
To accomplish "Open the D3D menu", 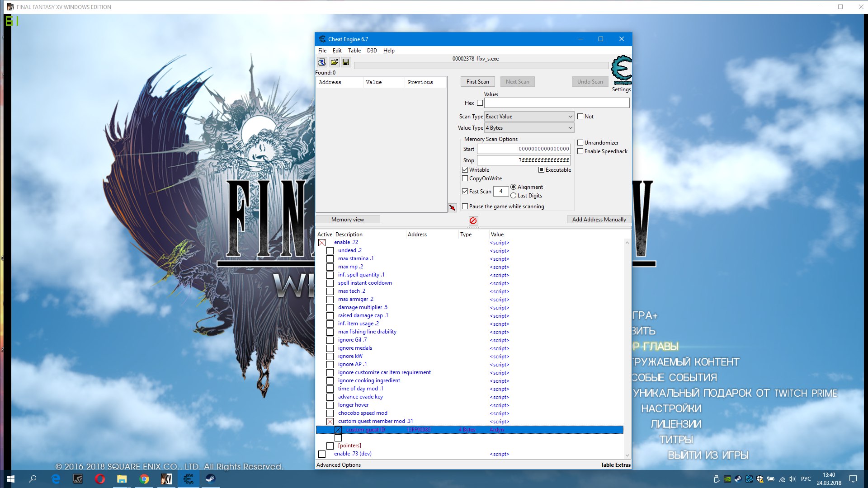I will (x=372, y=51).
